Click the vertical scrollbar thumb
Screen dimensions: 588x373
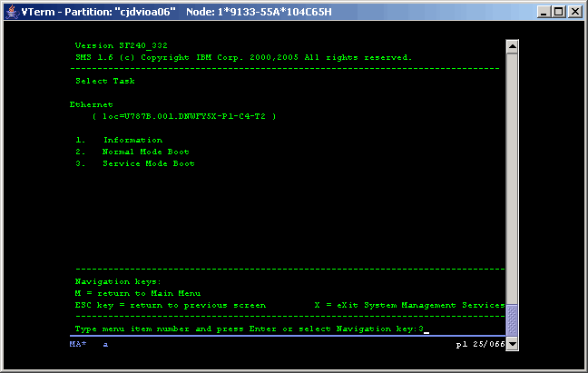pyautogui.click(x=512, y=319)
